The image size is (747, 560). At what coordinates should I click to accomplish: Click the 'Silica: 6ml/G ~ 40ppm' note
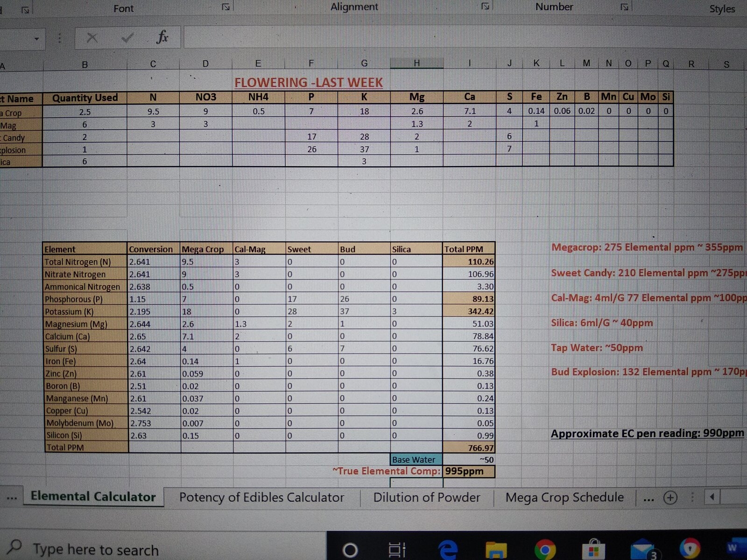coord(602,323)
